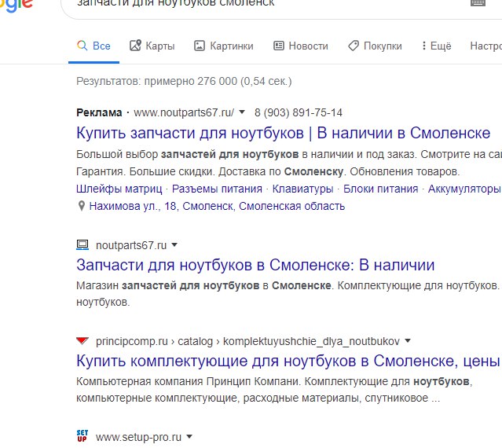Click the three-dot icon next to Ещё

click(424, 46)
